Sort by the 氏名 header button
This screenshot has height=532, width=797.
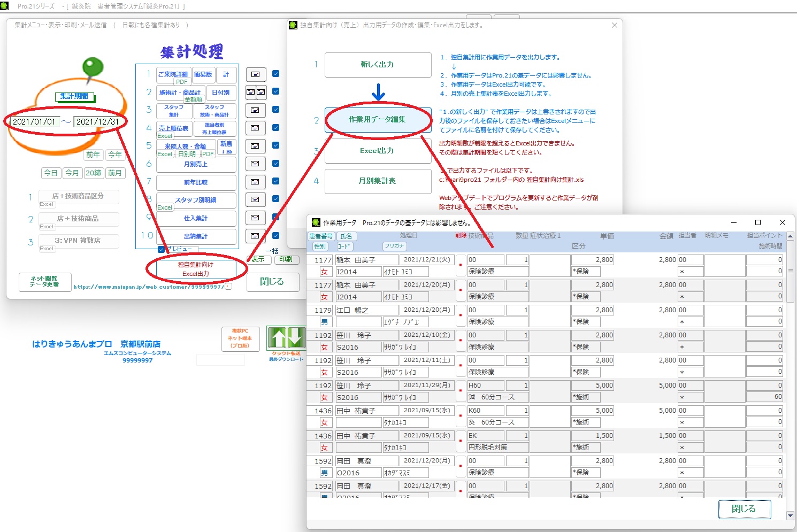(347, 236)
